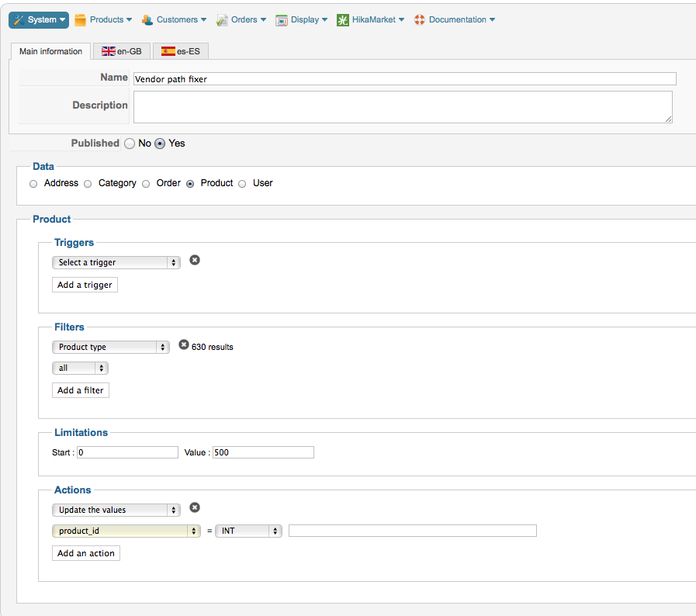Select the Order data type radio
Image resolution: width=696 pixels, height=616 pixels.
(146, 184)
